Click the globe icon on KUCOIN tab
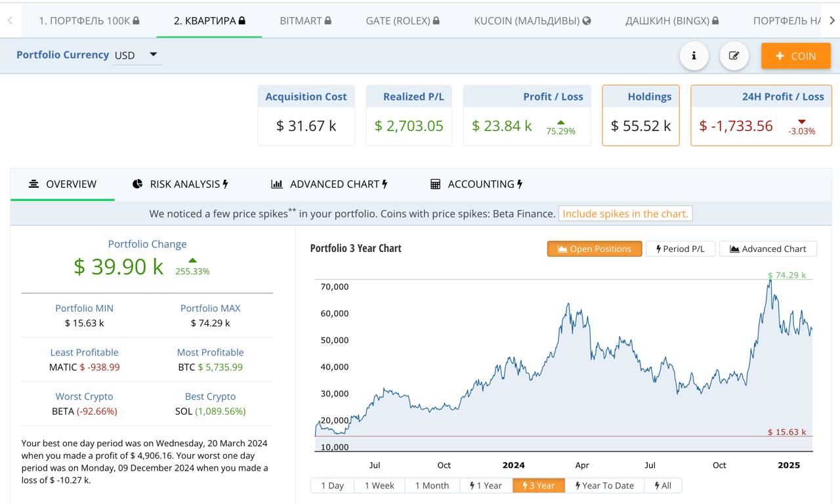Viewport: 840px width, 504px height. pos(587,21)
